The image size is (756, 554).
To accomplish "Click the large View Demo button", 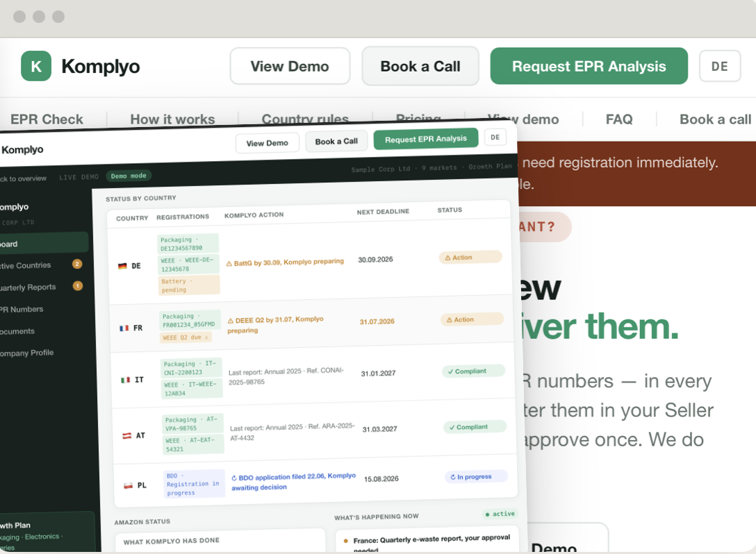I will [290, 66].
